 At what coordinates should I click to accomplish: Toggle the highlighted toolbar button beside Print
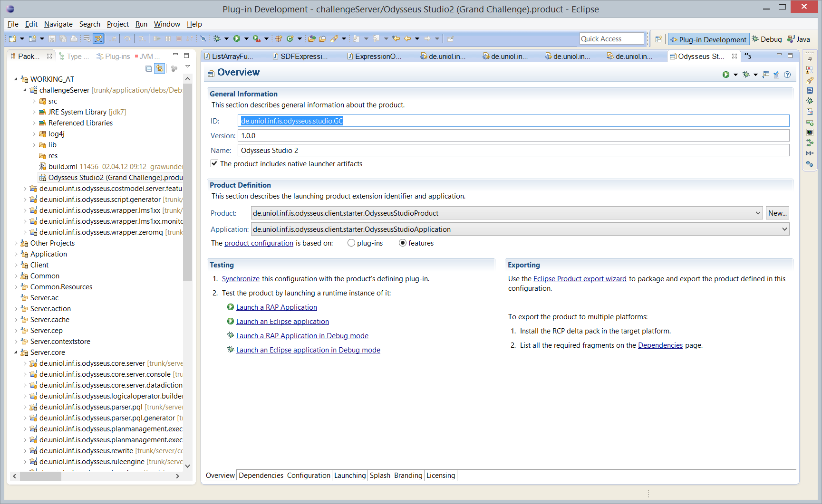click(x=98, y=39)
